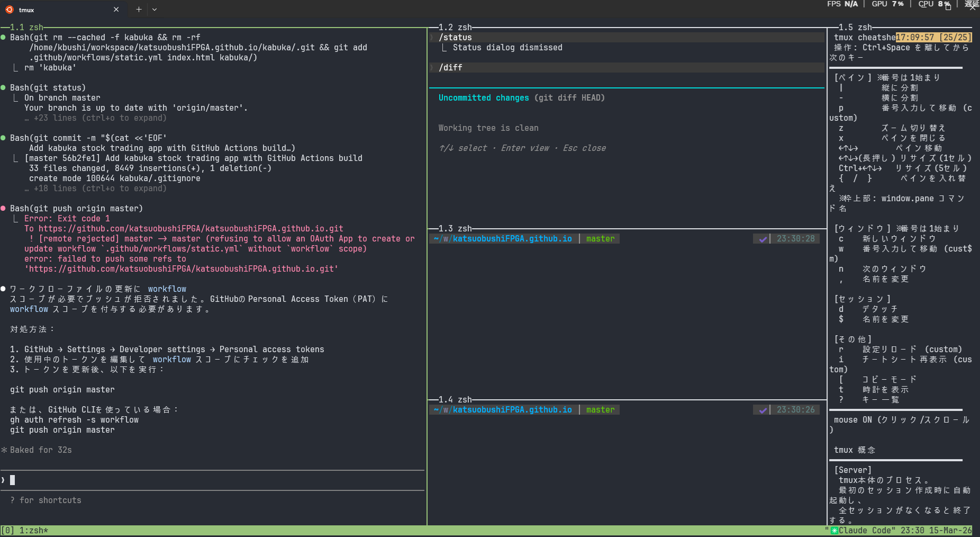Click the katsuobushiFPGA.github.io path in pane 1.4

pyautogui.click(x=512, y=410)
